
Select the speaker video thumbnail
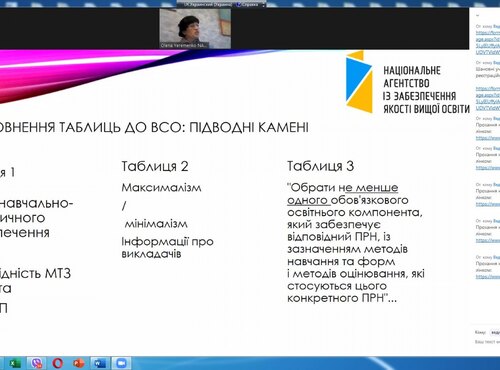[x=195, y=28]
